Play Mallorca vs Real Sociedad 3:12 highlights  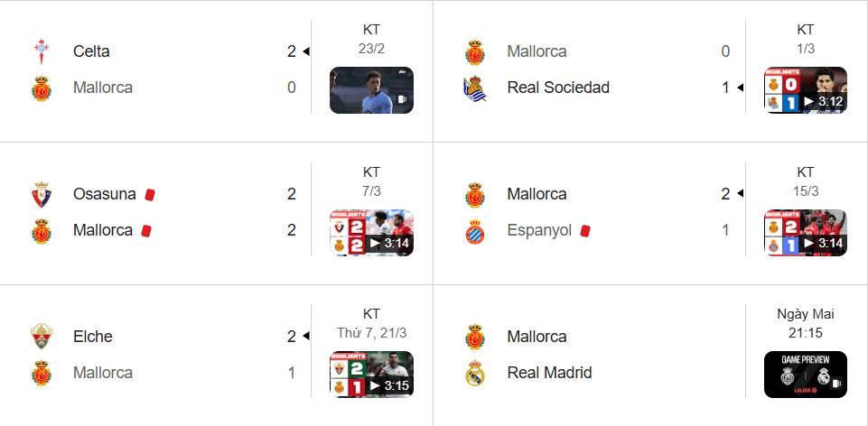click(806, 90)
